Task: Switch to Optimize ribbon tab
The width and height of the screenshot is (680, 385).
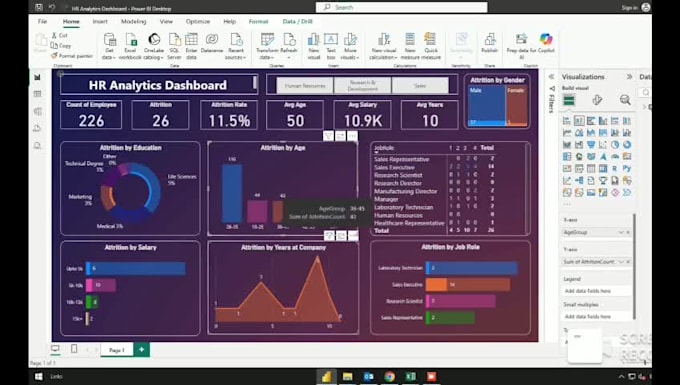Action: [198, 21]
